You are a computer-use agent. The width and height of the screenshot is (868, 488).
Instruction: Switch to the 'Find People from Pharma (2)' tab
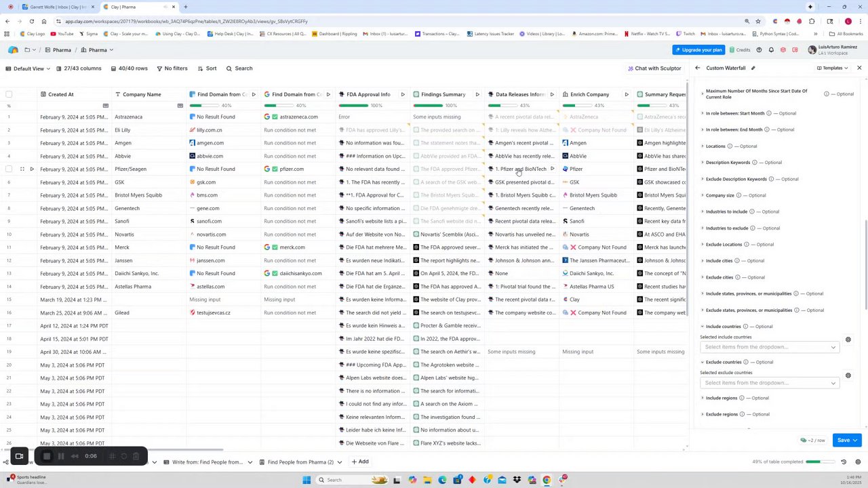click(x=299, y=462)
